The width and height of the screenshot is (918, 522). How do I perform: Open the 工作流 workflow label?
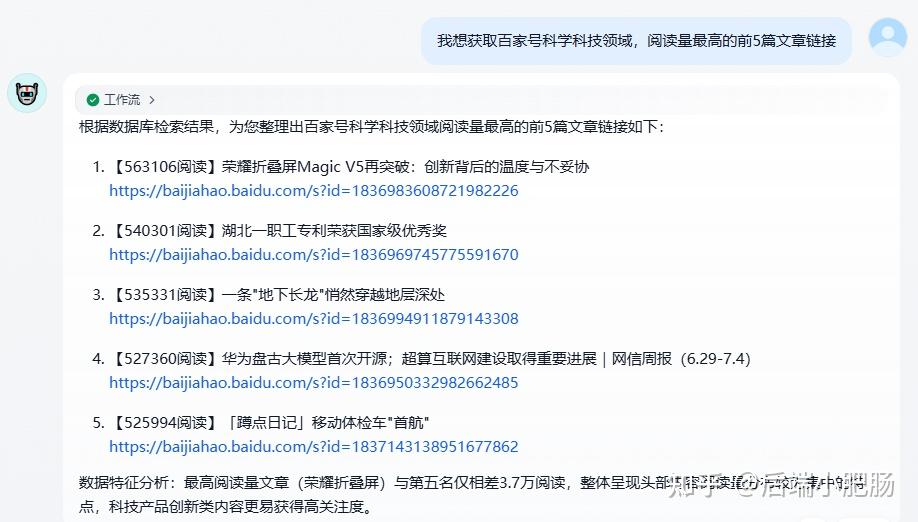pos(122,100)
